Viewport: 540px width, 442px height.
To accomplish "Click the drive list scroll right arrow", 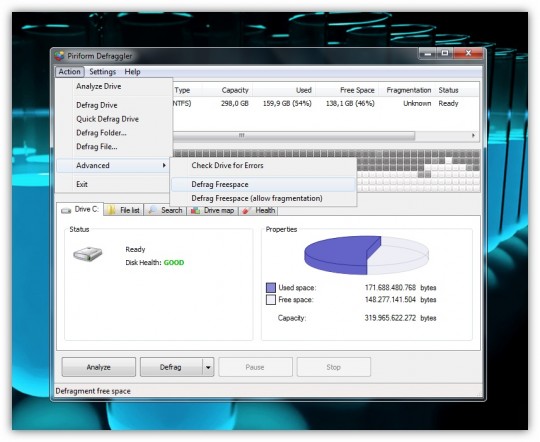I will [x=474, y=135].
